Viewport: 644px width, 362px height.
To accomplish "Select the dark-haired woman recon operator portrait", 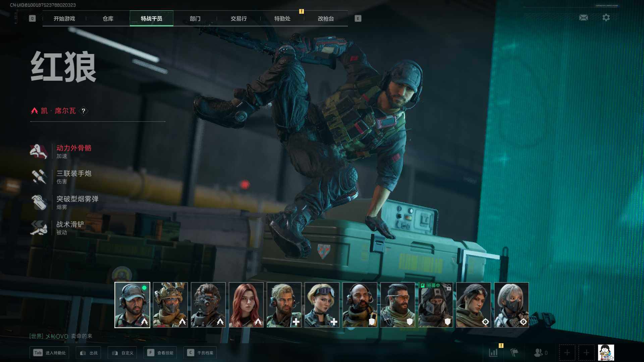I will click(x=474, y=305).
